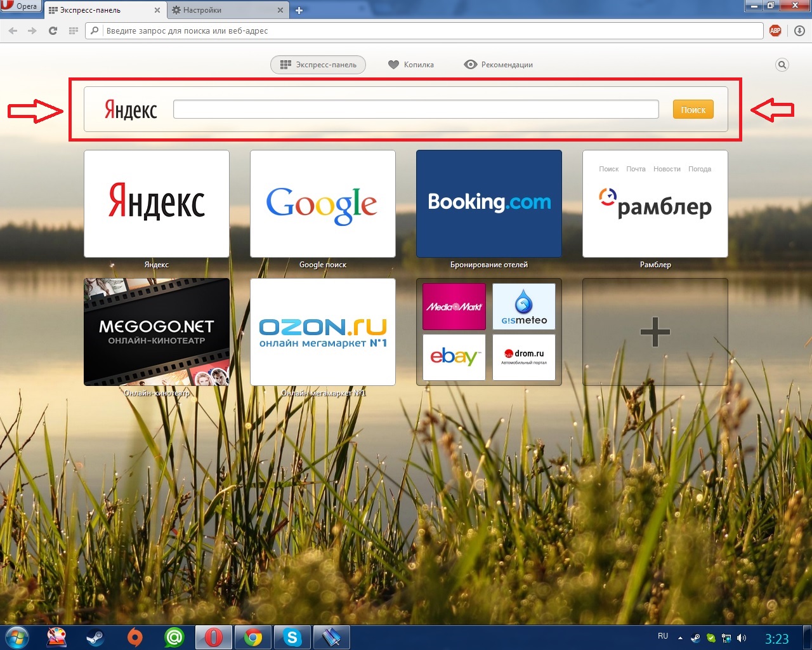Image resolution: width=812 pixels, height=650 pixels.
Task: Open the colorful paint app in taskbar
Action: pyautogui.click(x=57, y=637)
